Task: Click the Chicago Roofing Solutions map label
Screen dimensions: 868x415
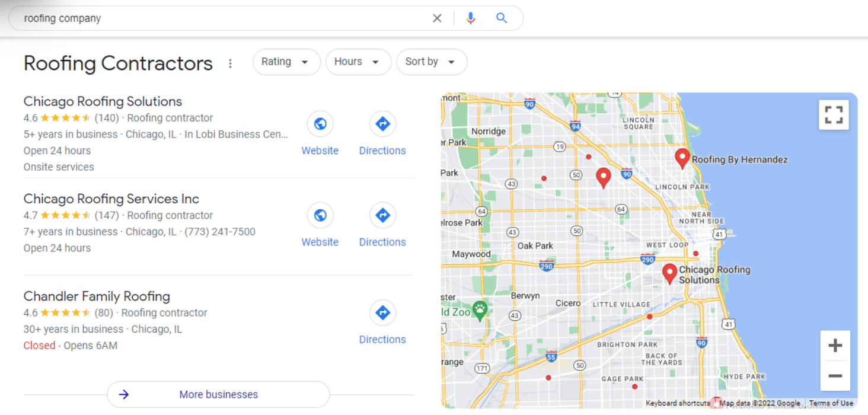Action: 714,274
